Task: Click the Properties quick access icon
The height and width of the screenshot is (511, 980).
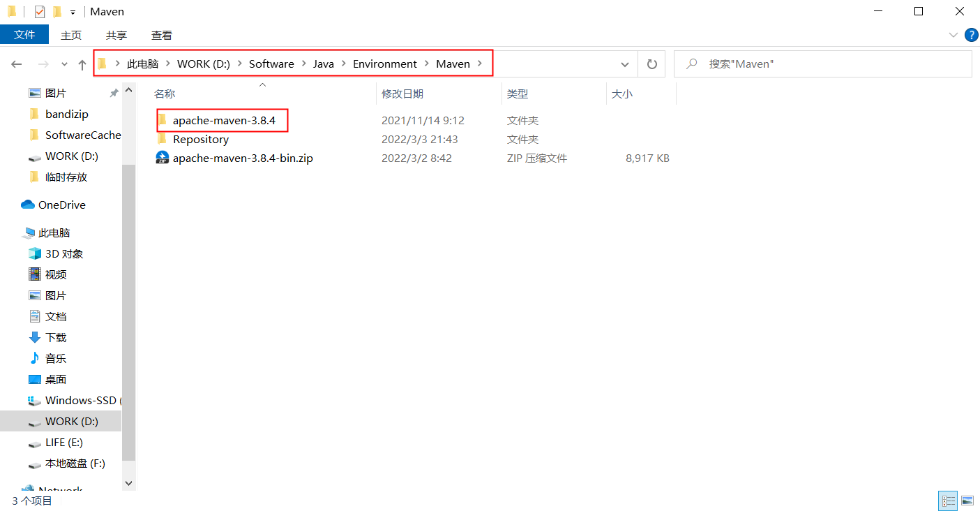Action: click(39, 11)
